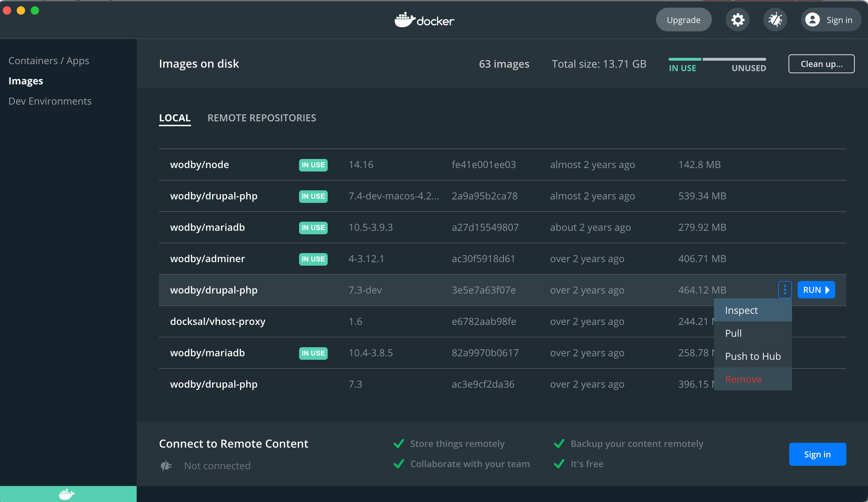Screen dimensions: 868x502
Task: Choose Pull from the context menu
Action: (753, 333)
